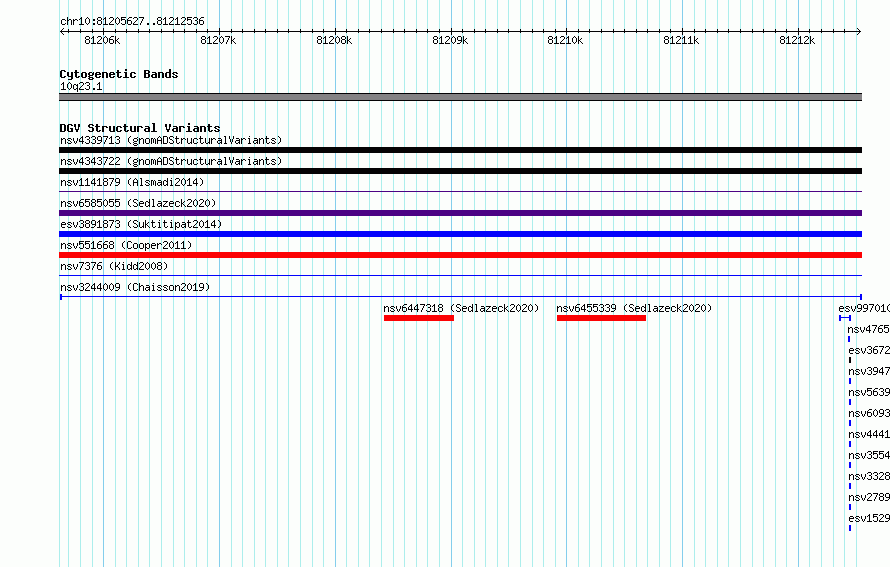This screenshot has width=890, height=567.
Task: Click the gray 10q23.1 cytogenetic band bar
Action: tap(460, 97)
